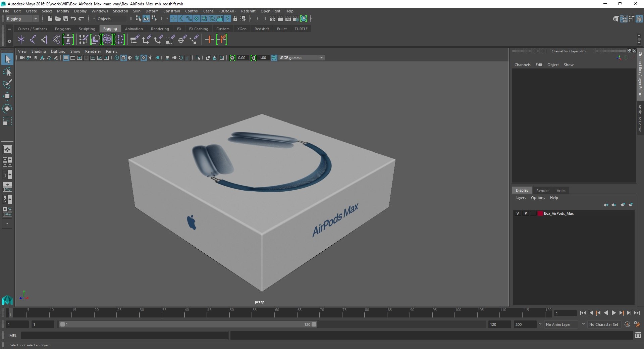
Task: Click the Box_AirPods_Max layer red color swatch
Action: tap(540, 213)
